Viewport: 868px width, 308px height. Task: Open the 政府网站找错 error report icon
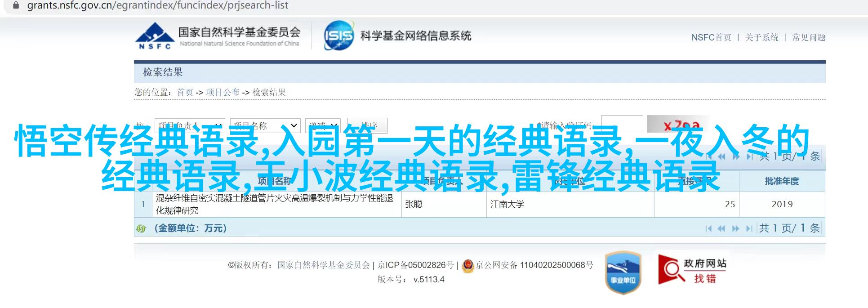(x=692, y=269)
